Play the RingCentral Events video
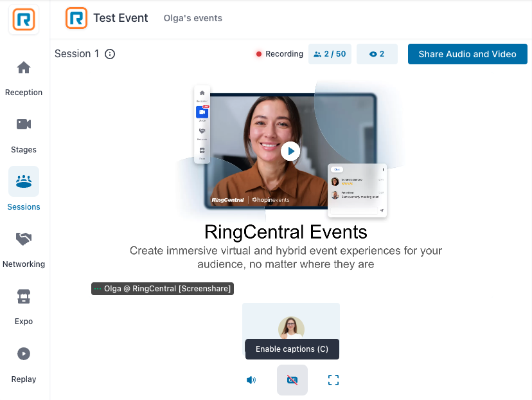 point(290,151)
